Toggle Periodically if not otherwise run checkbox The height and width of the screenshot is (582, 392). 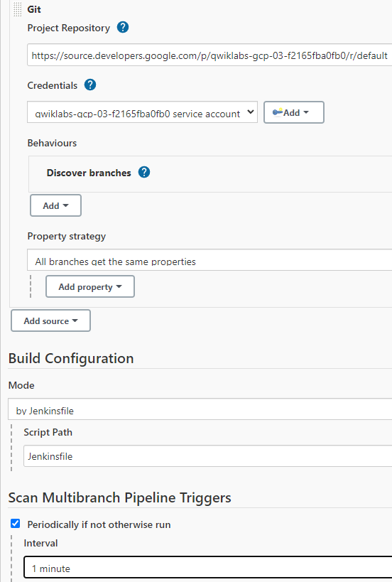(15, 524)
